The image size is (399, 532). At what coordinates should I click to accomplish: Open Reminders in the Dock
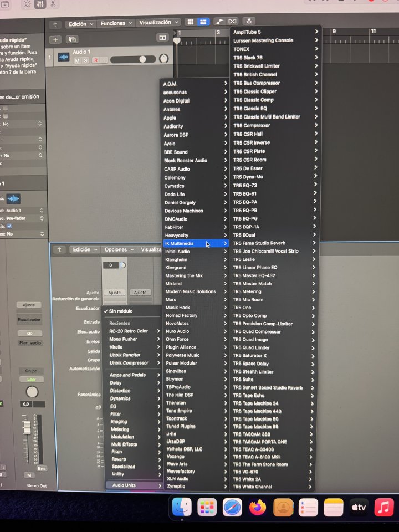click(308, 508)
